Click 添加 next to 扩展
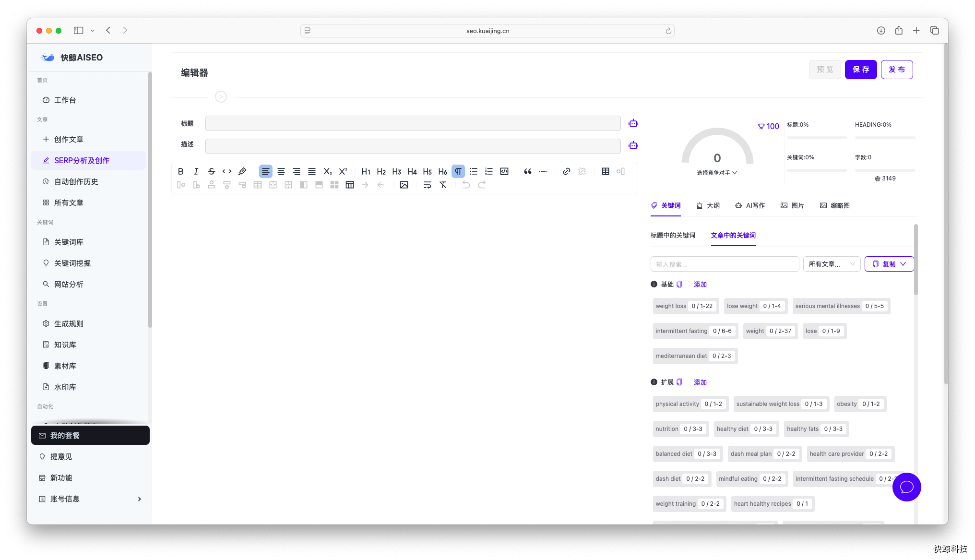Viewport: 975px width, 560px height. [700, 382]
